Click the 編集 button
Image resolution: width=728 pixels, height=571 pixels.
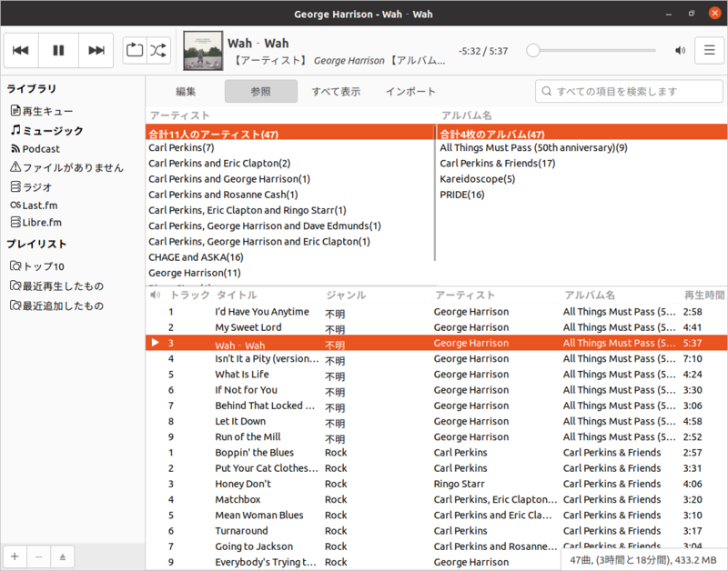coord(186,92)
